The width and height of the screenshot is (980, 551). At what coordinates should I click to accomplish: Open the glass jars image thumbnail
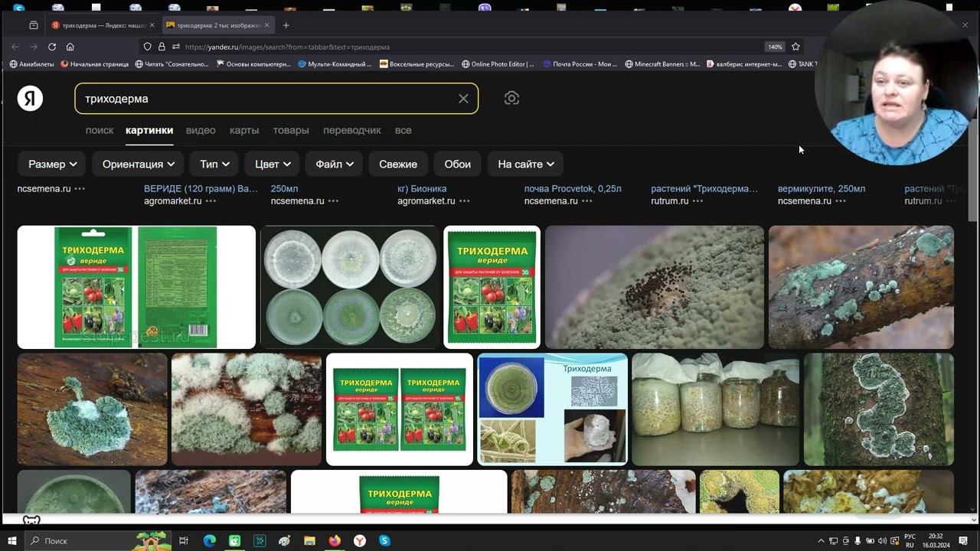[715, 409]
